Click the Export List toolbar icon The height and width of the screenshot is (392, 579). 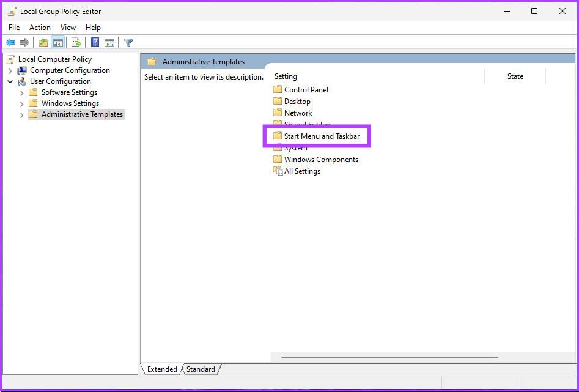coord(76,42)
